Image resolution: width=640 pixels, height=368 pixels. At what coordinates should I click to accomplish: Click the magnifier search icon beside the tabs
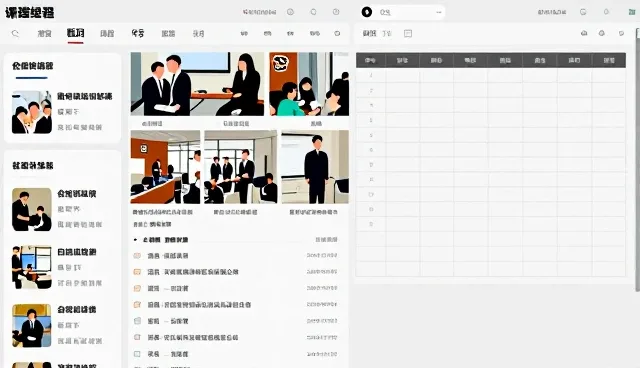pyautogui.click(x=15, y=33)
